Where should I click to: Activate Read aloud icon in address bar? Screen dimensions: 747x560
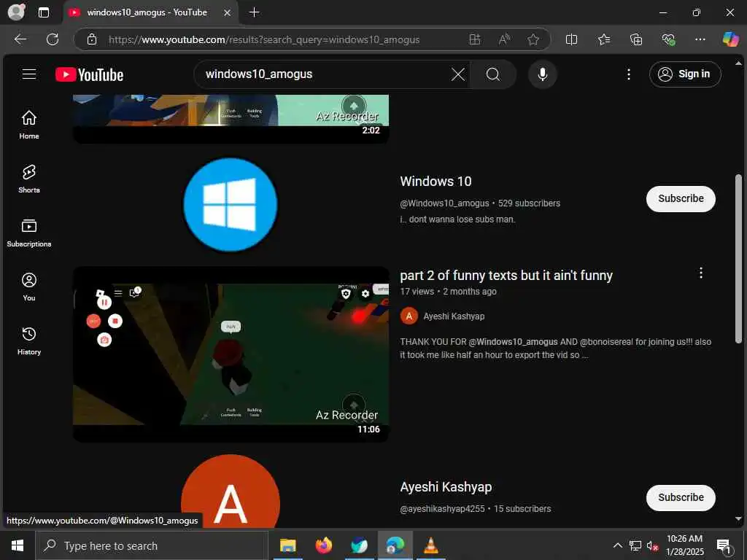[x=504, y=39]
